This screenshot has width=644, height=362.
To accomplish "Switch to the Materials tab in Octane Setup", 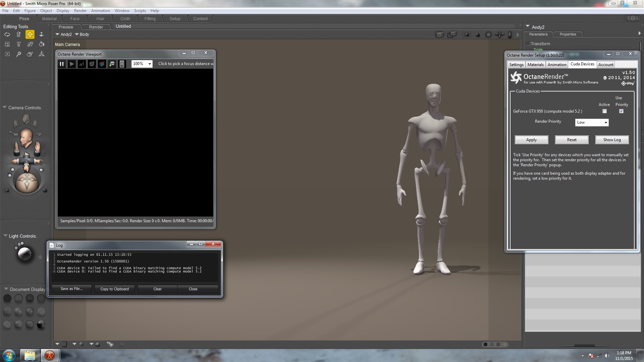I will [x=535, y=65].
